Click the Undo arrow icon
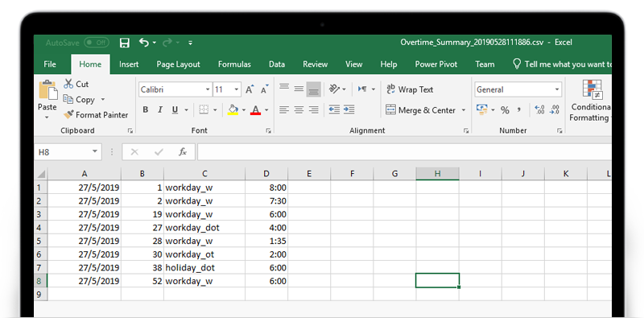 coord(144,43)
